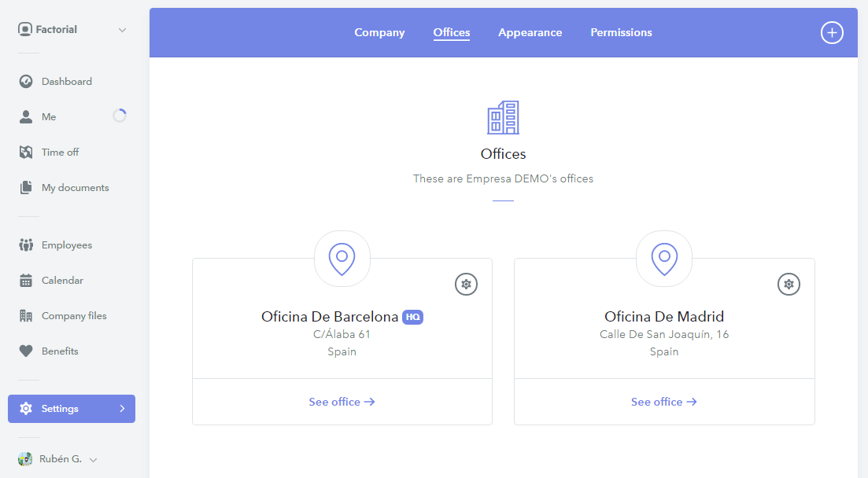
Task: Go to Time off label
Action: point(60,153)
